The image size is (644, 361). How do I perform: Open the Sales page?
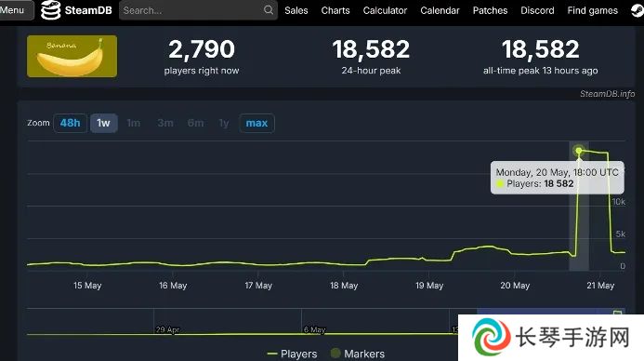[x=296, y=10]
